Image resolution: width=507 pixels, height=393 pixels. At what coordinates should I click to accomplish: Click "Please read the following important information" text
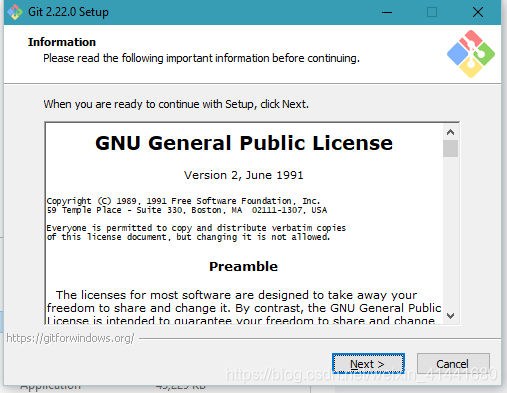click(201, 58)
